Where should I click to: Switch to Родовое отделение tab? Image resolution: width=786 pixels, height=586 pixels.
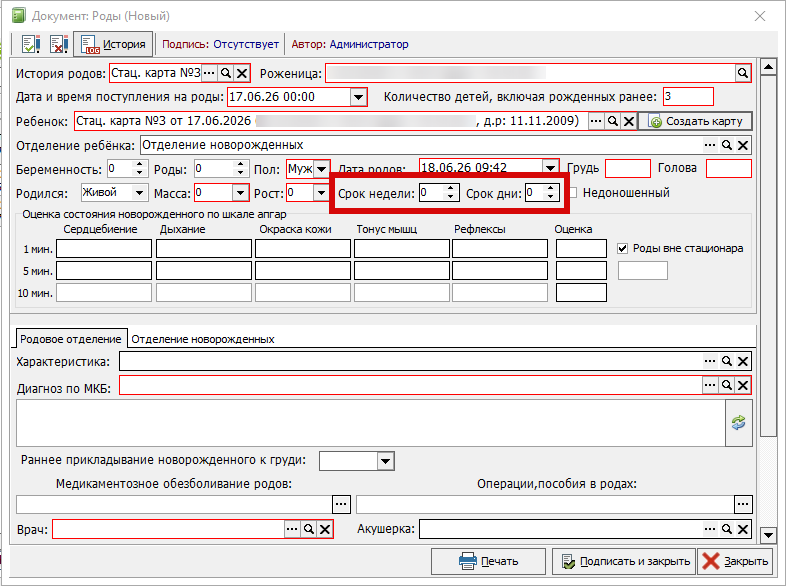pyautogui.click(x=71, y=339)
